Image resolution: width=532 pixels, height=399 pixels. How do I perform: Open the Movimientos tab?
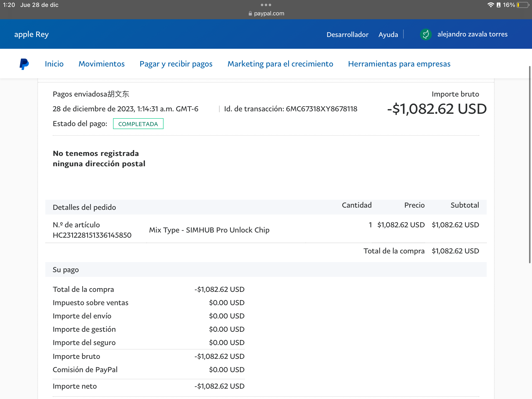pyautogui.click(x=101, y=64)
